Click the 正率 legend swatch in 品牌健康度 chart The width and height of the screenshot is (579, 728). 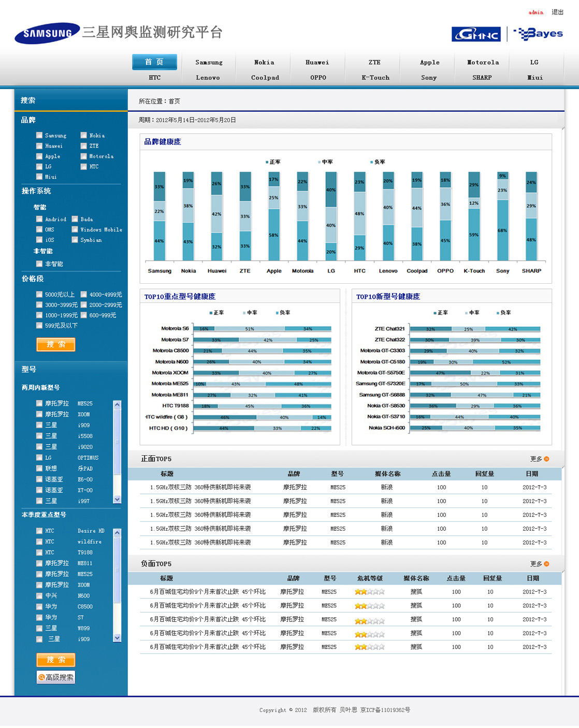coord(267,162)
